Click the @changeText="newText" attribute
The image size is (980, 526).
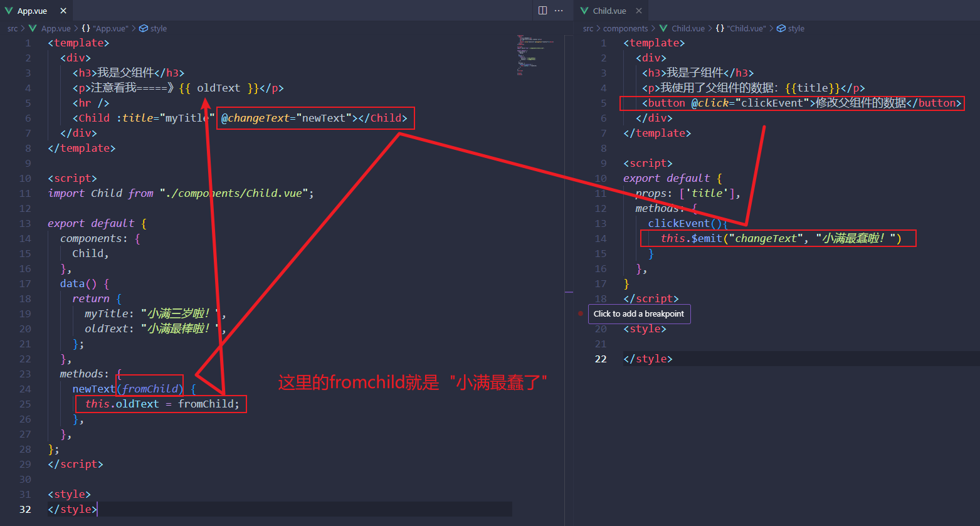pyautogui.click(x=287, y=118)
